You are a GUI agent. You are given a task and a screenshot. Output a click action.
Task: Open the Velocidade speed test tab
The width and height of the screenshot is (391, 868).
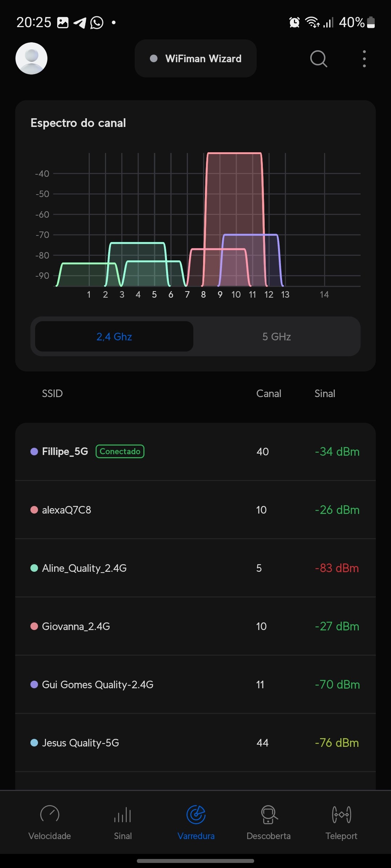pos(50,821)
